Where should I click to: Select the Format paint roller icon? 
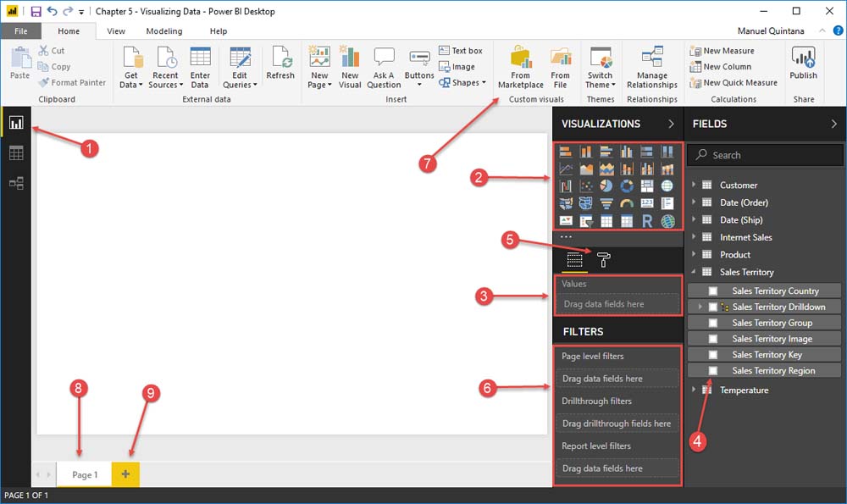coord(603,260)
